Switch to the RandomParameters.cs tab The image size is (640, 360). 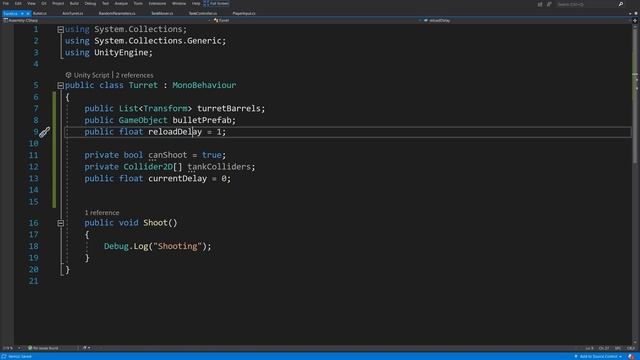click(x=117, y=13)
